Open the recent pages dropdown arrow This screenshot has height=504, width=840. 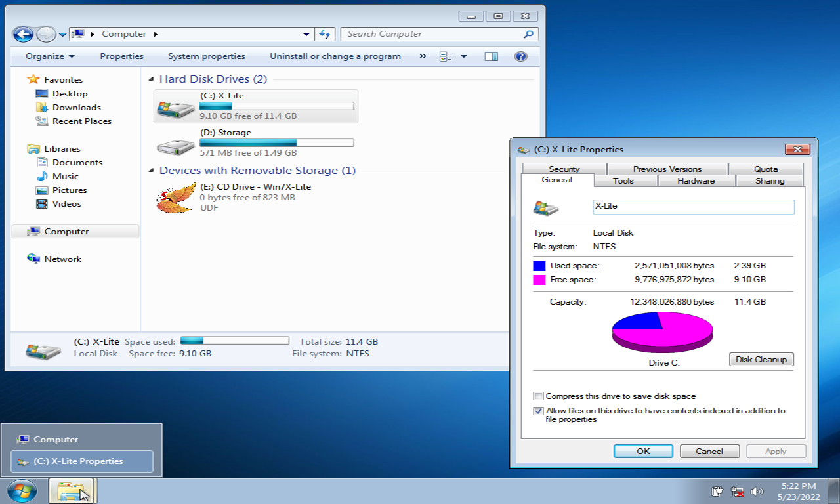click(62, 35)
